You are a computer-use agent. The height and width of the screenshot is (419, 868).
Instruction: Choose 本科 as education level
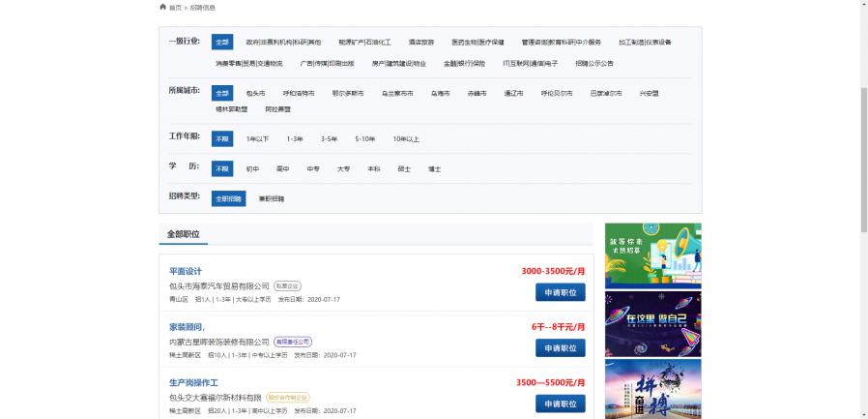pyautogui.click(x=373, y=168)
